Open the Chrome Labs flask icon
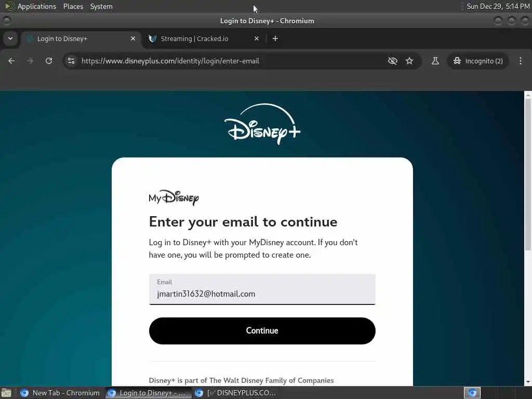The height and width of the screenshot is (399, 532). 435,61
